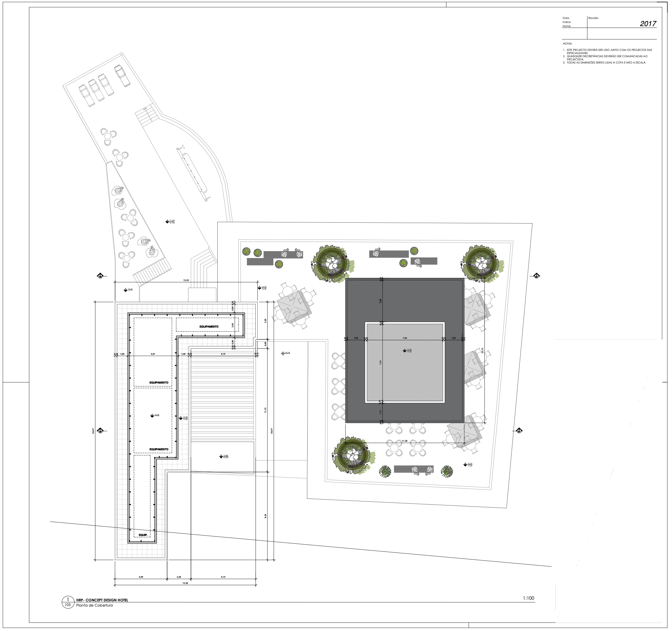The height and width of the screenshot is (631, 672).
Task: Click the 13.68 level marker below stairs
Action: (221, 457)
